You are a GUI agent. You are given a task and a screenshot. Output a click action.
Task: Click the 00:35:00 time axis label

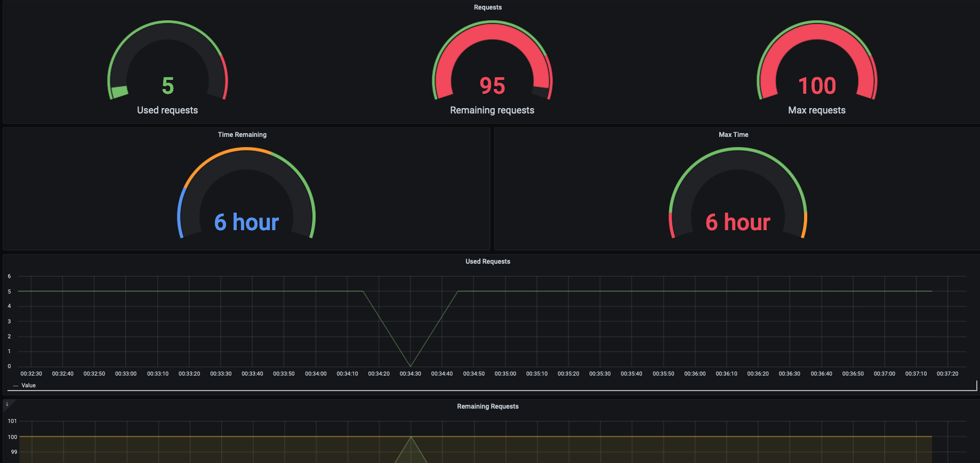[x=505, y=374]
